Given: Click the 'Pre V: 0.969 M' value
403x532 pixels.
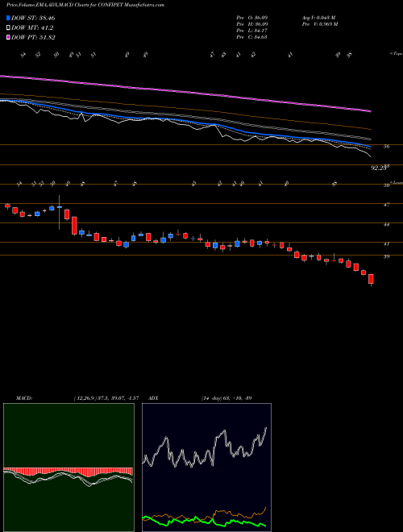Looking at the screenshot, I should [x=319, y=24].
